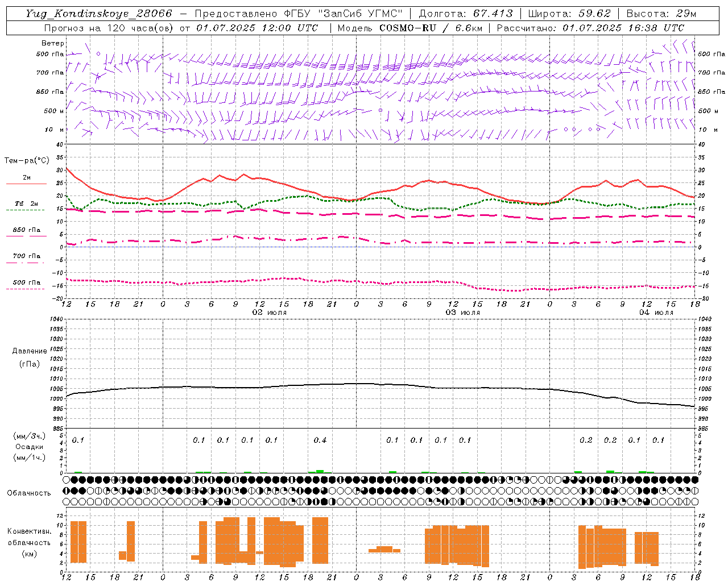The height and width of the screenshot is (582, 728).
Task: Click the Модель COSMO-RU / 6.6км label
Action: point(410,28)
